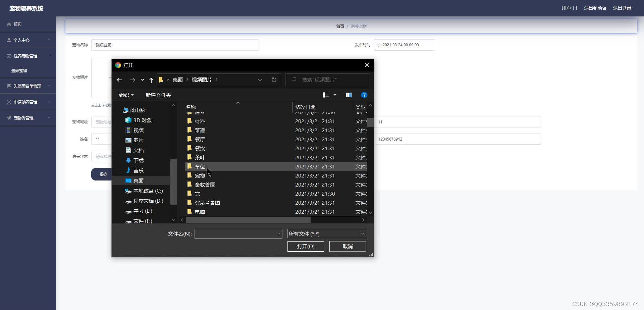644x310 pixels.
Task: Open 本地磁盘 (C:) drive
Action: click(144, 191)
